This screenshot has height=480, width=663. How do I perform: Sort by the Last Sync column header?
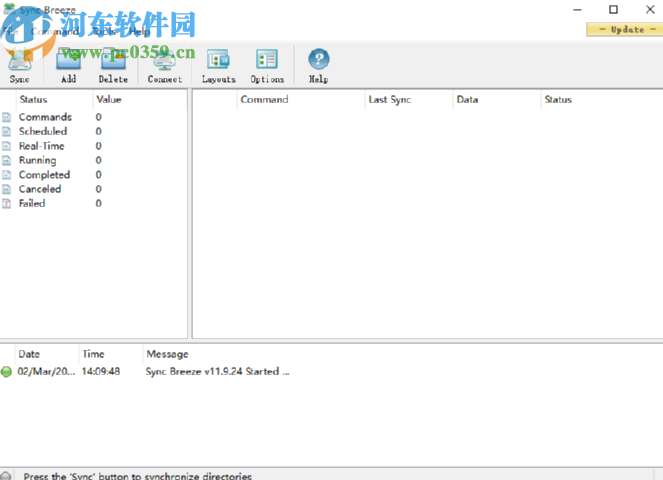click(409, 100)
